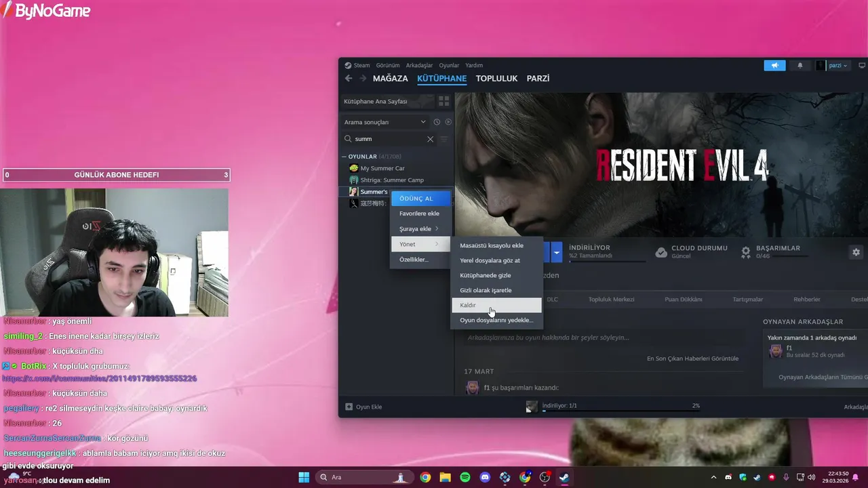Open Discord from the taskbar

point(485,477)
